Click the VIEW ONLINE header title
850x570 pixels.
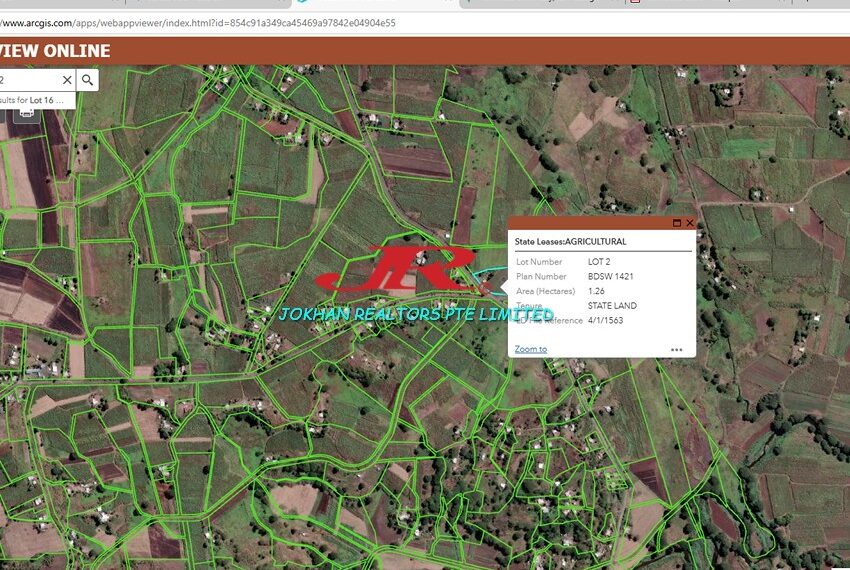[55, 51]
